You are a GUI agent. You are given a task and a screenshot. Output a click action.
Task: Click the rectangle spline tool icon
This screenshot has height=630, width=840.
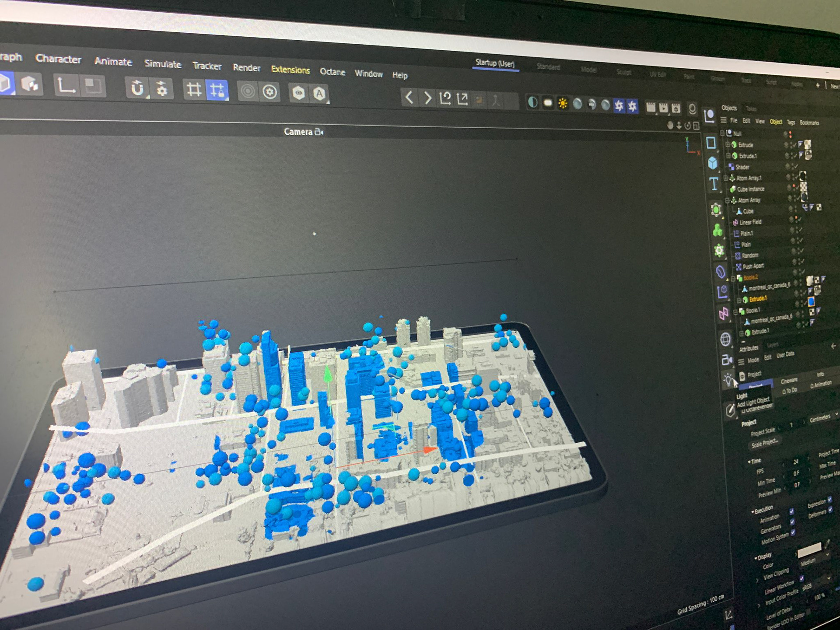click(711, 143)
